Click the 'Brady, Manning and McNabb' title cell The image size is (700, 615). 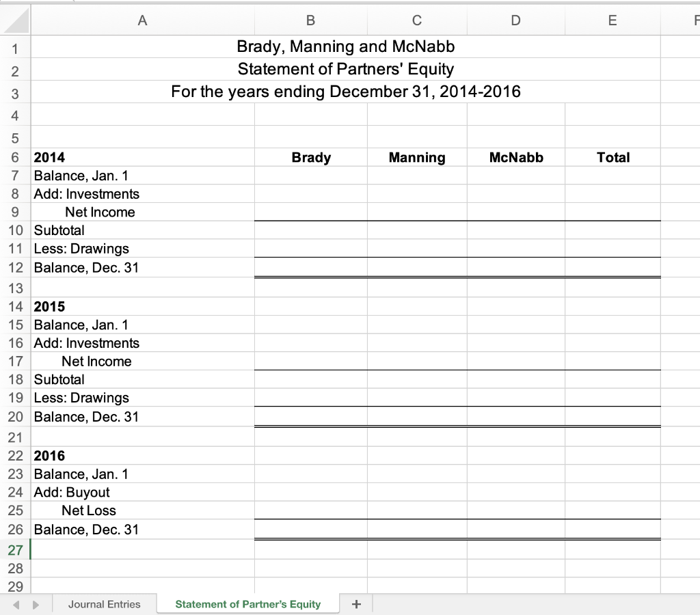[x=345, y=46]
